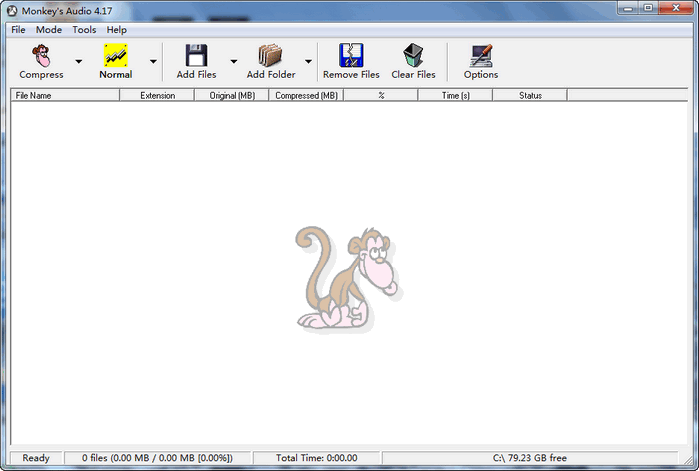Sort by the Time (s) column header
The width and height of the screenshot is (699, 471).
pos(455,95)
